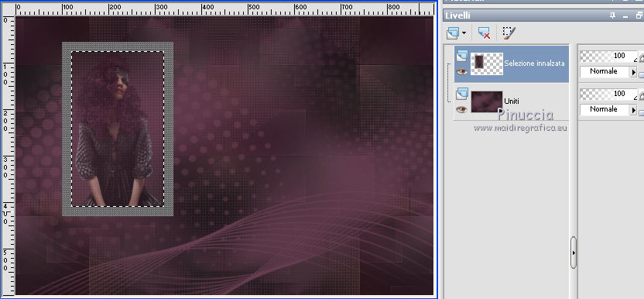Click inside the selected portrait on canvas

click(118, 129)
